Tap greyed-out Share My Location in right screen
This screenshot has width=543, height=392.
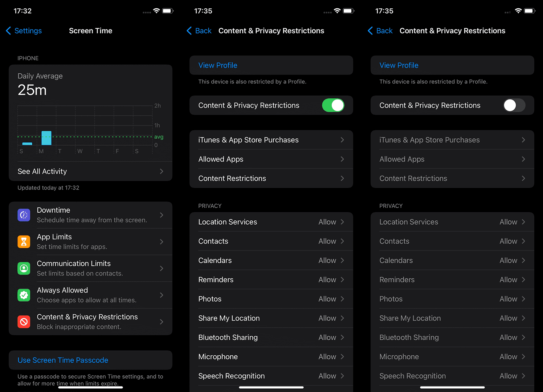click(452, 318)
